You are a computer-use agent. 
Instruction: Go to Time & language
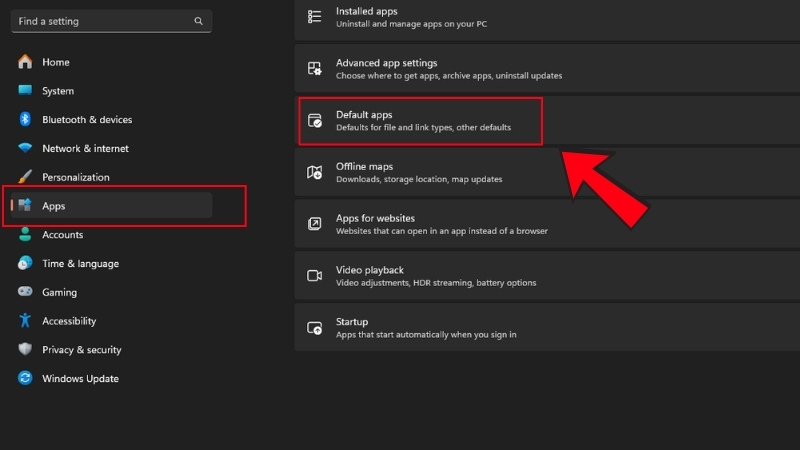[x=111, y=263]
